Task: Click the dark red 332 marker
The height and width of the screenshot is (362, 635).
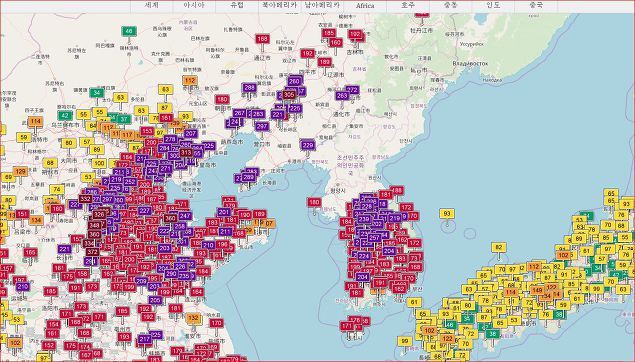Action: point(85,199)
